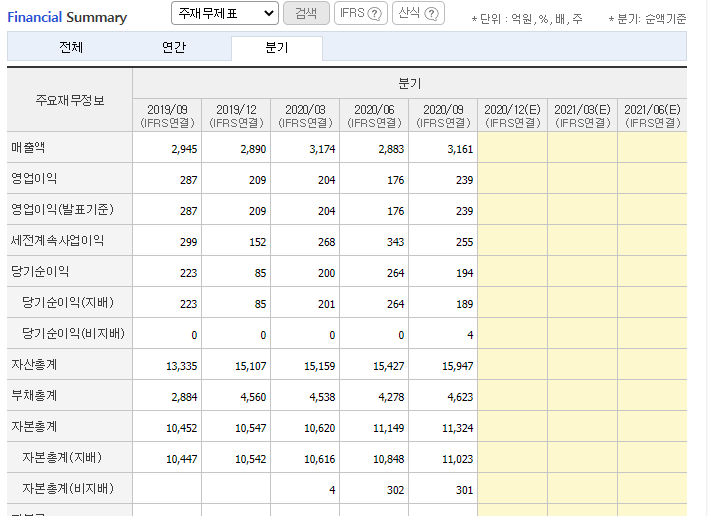The image size is (708, 516).
Task: Click the 분기 group header above the dates
Action: pyautogui.click(x=410, y=84)
